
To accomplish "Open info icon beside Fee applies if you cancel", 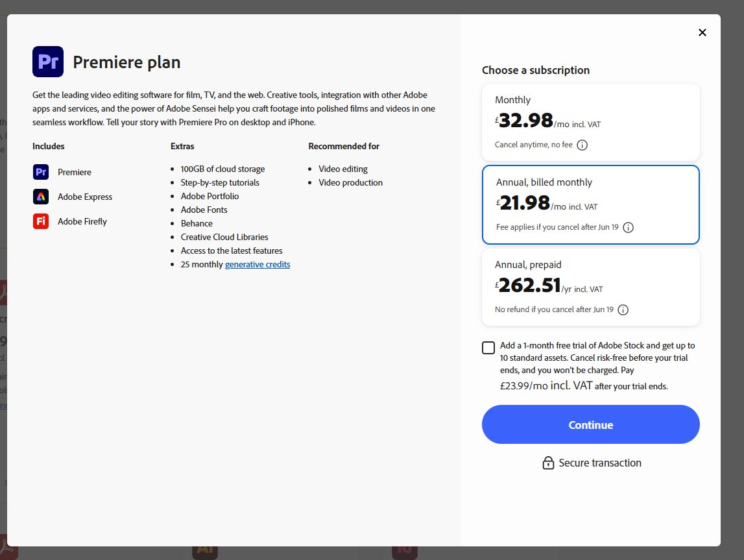I will (629, 227).
